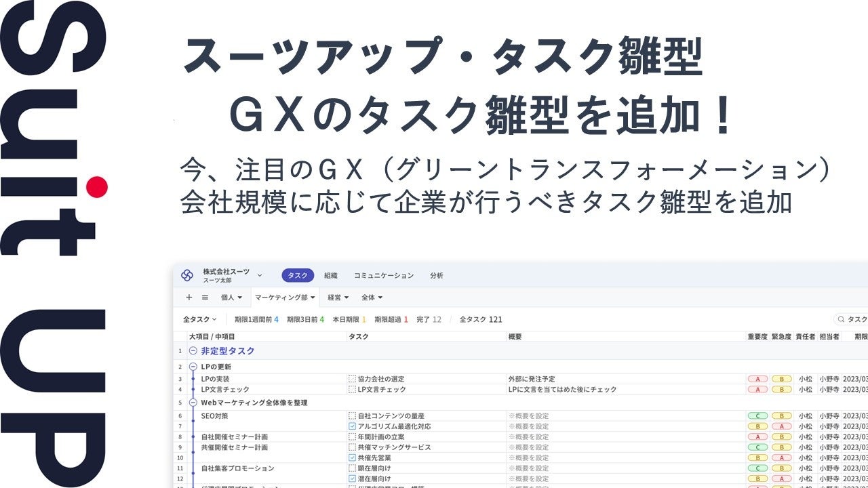
Task: Check the box in the タスク column for LP文言チェック
Action: (352, 390)
